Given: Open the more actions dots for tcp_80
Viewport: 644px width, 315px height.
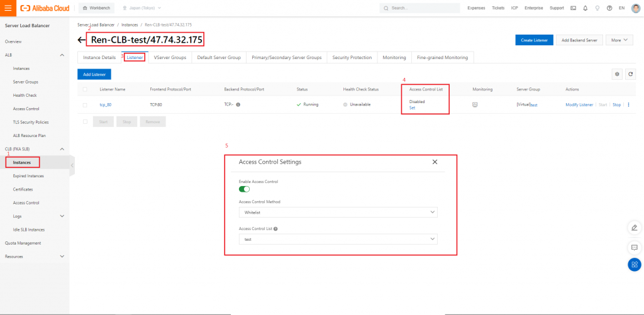Looking at the screenshot, I should click(x=628, y=104).
